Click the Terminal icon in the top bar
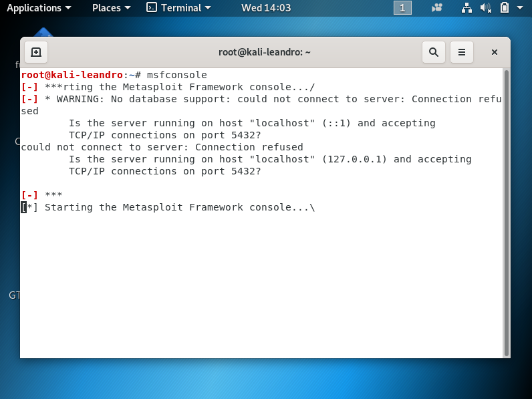This screenshot has width=532, height=399. [151, 7]
